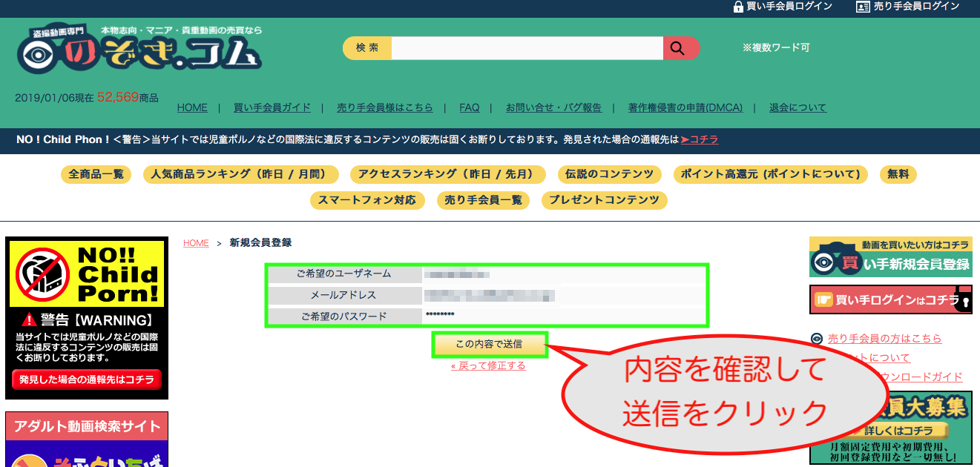
Task: Click the ID card icon for seller login
Action: 863,7
